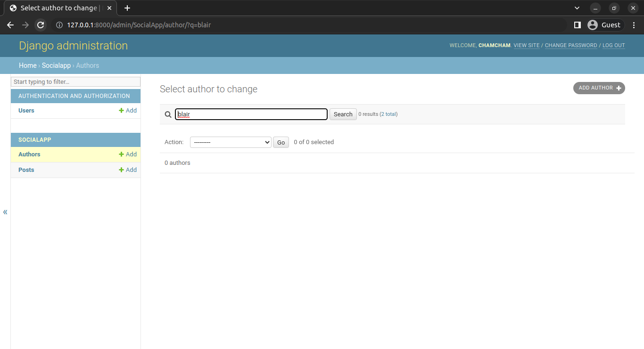
Task: Click the Go button for actions
Action: point(281,142)
